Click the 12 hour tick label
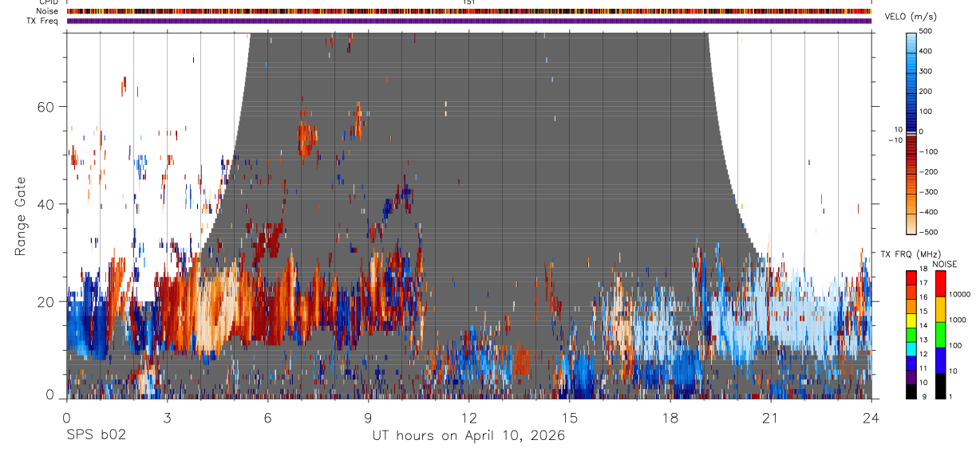The image size is (980, 452). 468,419
